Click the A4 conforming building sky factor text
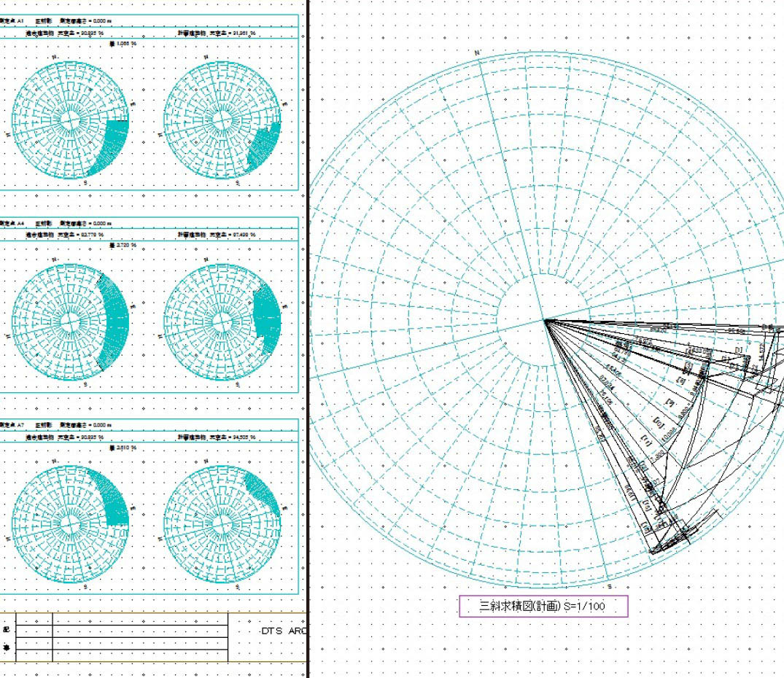 (x=64, y=235)
